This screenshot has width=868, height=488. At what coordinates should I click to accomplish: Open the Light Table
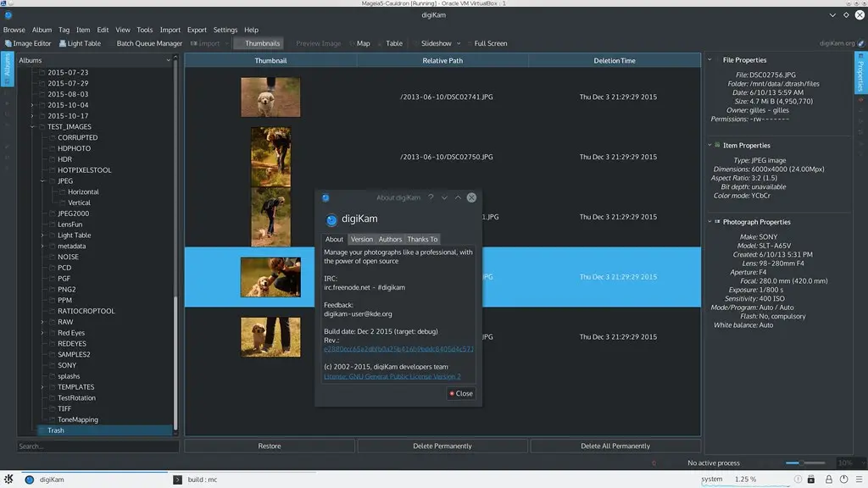click(x=79, y=43)
